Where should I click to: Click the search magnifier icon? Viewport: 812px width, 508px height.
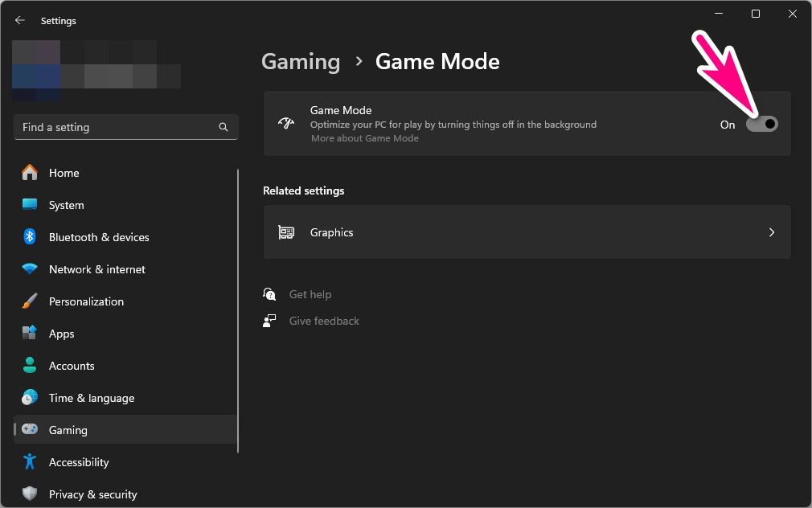pyautogui.click(x=224, y=127)
